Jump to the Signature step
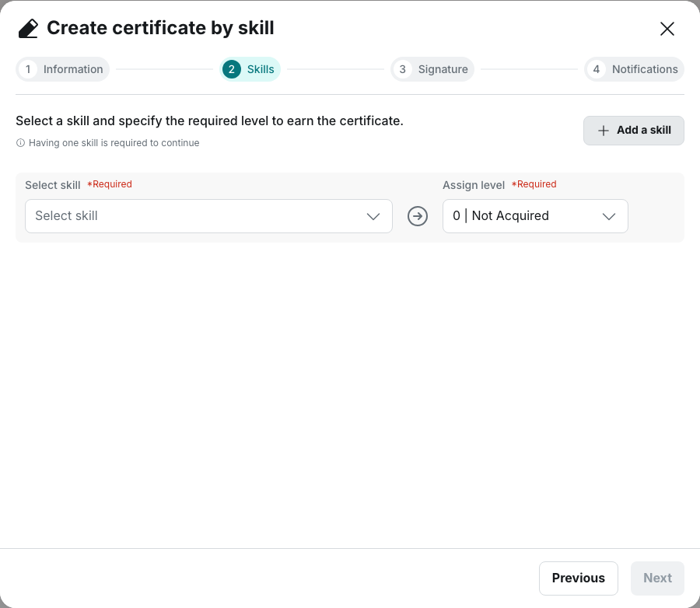The image size is (700, 608). [432, 69]
